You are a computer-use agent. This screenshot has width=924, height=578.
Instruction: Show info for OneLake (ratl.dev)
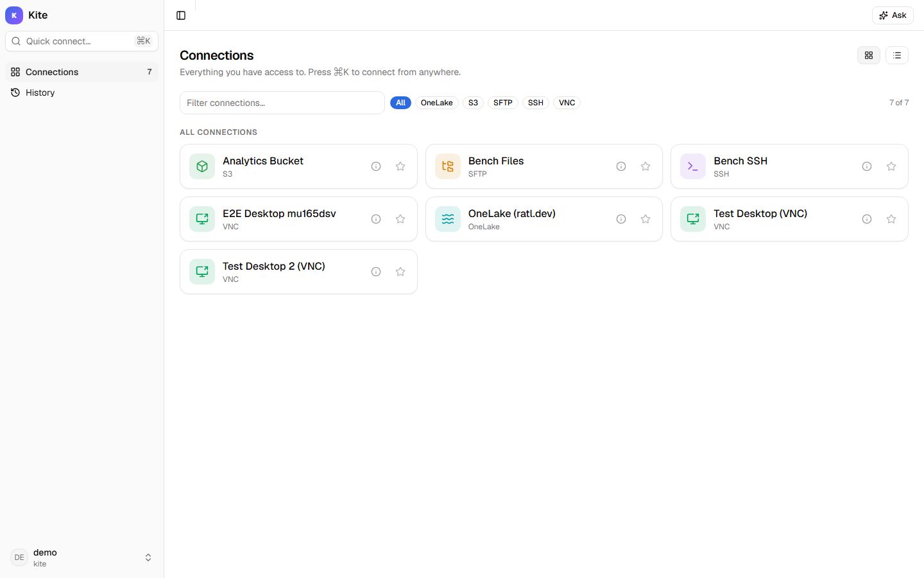point(621,219)
